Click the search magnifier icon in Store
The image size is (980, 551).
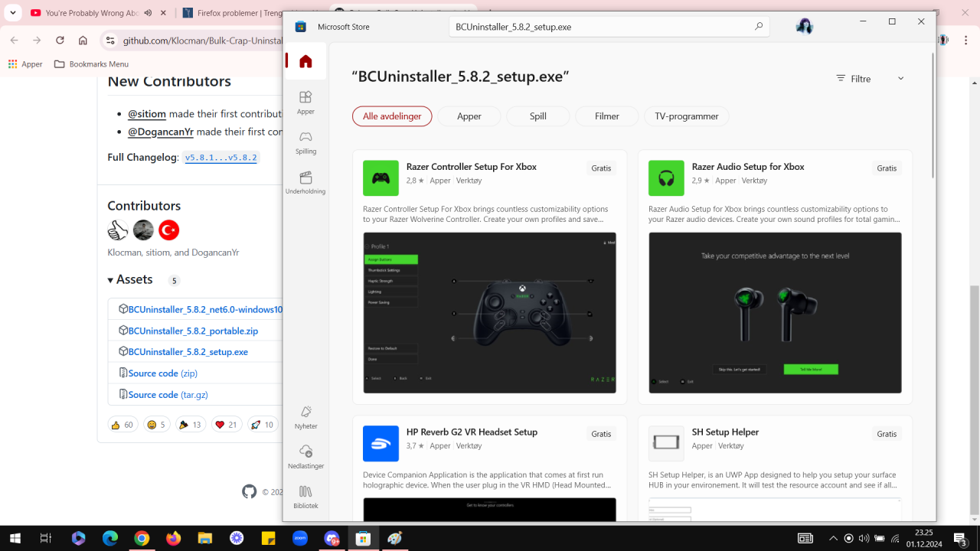pyautogui.click(x=758, y=27)
